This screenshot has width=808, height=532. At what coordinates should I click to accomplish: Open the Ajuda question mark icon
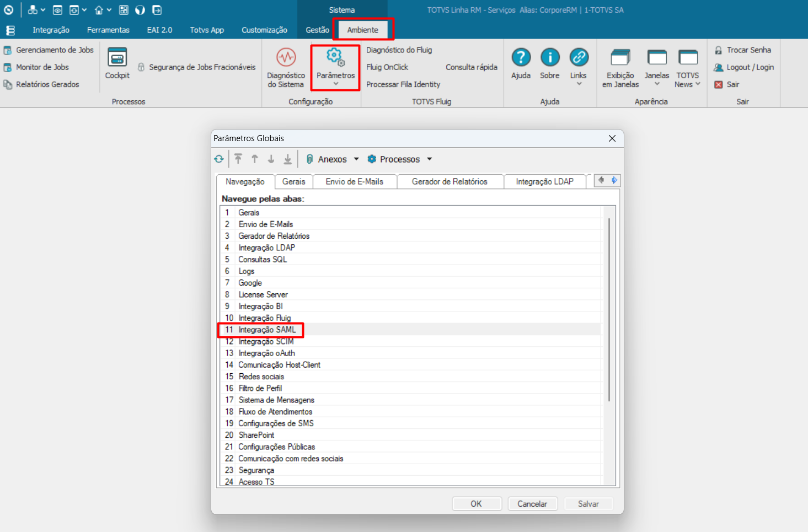[521, 57]
